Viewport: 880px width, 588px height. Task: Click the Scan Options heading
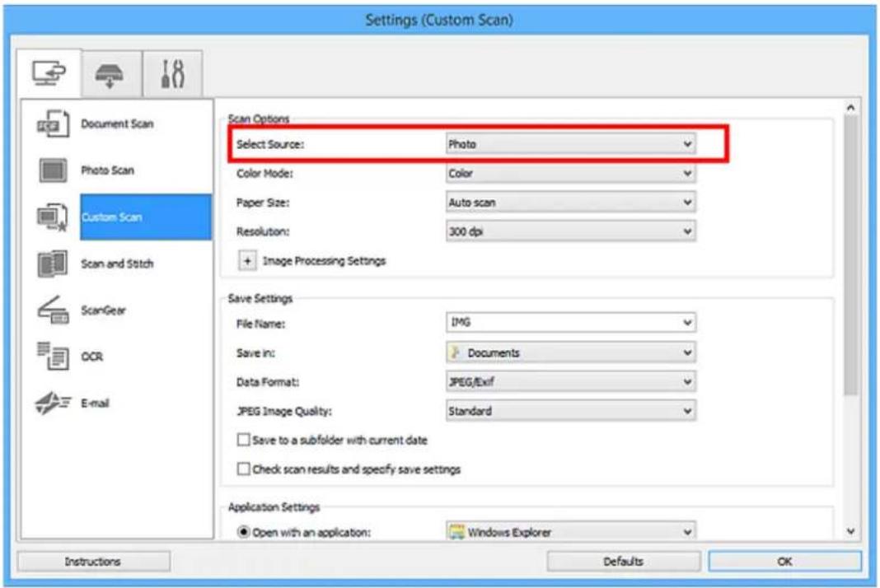click(x=258, y=119)
